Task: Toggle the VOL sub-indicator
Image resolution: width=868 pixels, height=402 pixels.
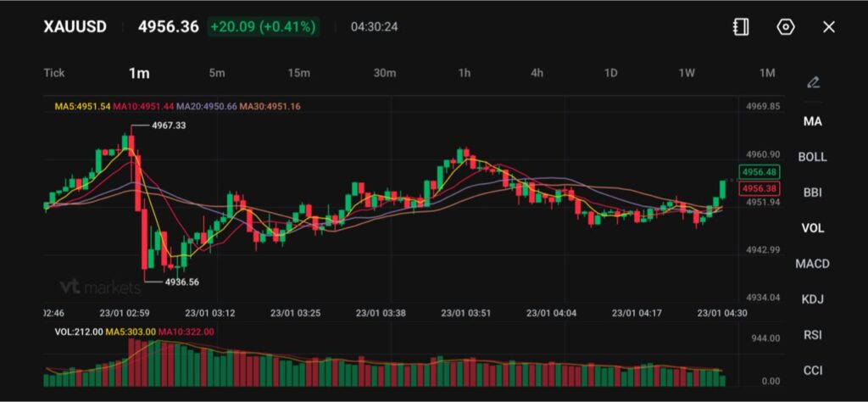Action: pos(812,228)
